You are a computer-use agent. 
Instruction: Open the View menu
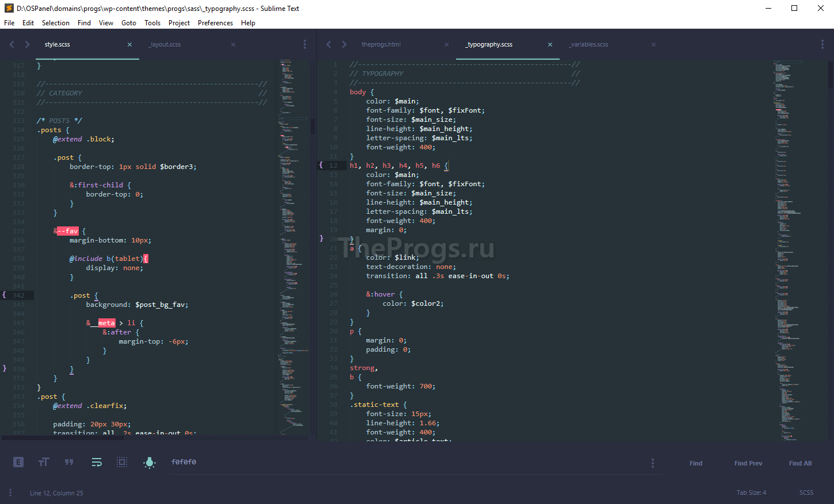(x=106, y=23)
